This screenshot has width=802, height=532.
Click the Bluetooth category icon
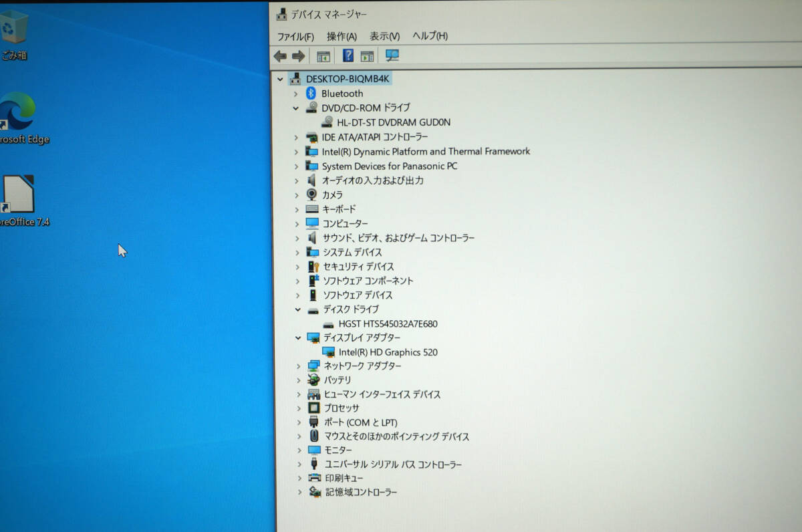click(311, 94)
